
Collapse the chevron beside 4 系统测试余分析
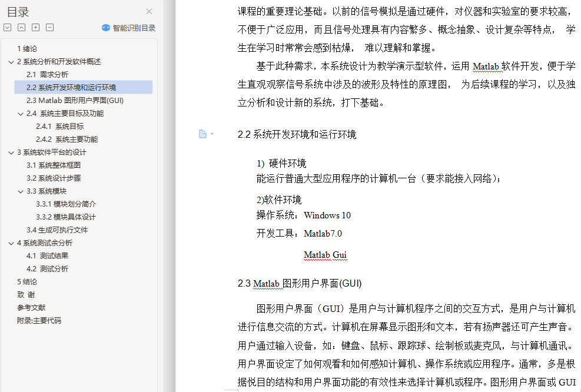click(x=11, y=244)
